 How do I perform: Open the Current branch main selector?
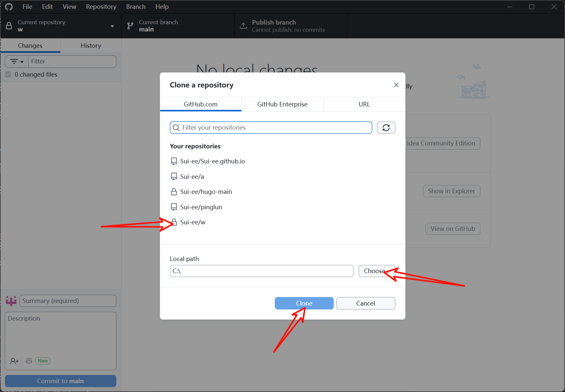click(x=178, y=26)
